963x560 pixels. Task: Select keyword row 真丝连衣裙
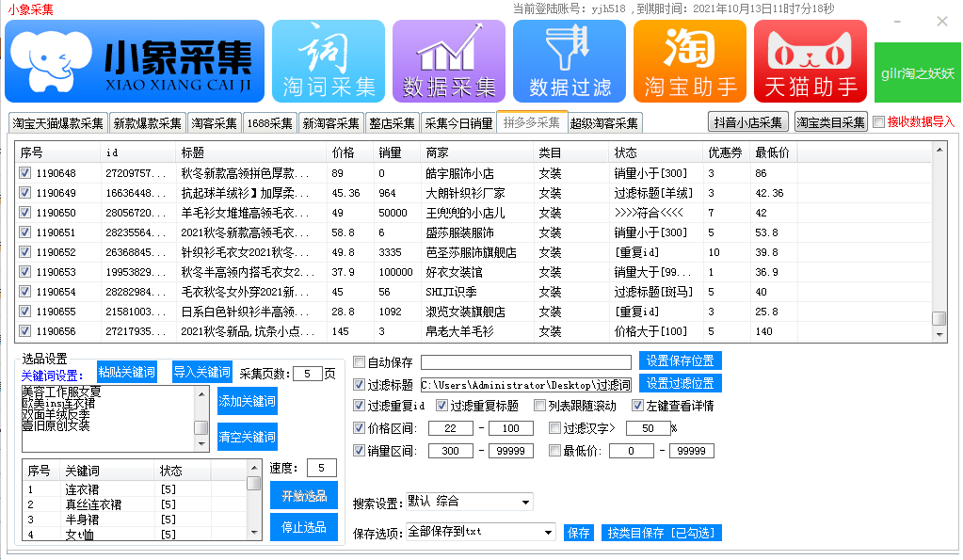pos(135,504)
